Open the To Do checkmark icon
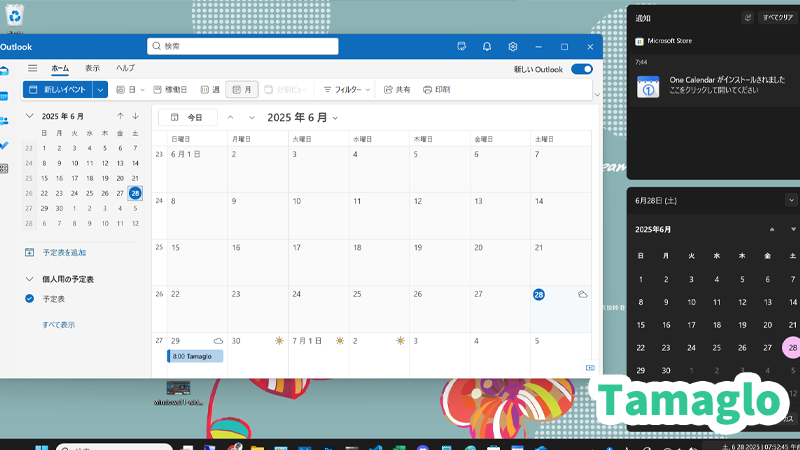Screen dimensions: 800x450 pyautogui.click(x=4, y=145)
